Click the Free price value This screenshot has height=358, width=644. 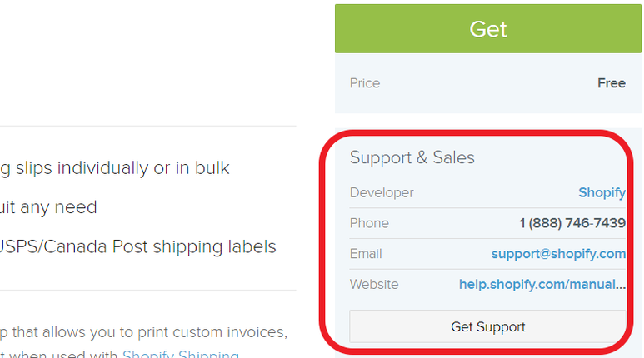coord(612,83)
